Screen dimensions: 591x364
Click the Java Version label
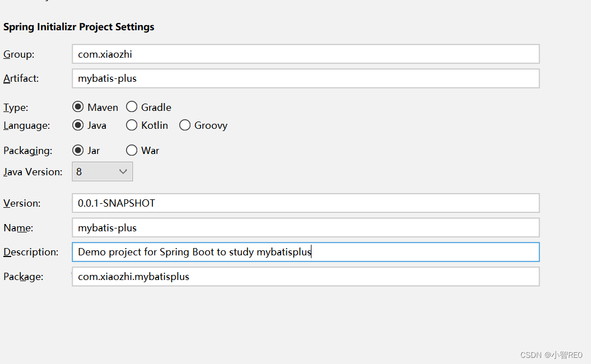33,172
